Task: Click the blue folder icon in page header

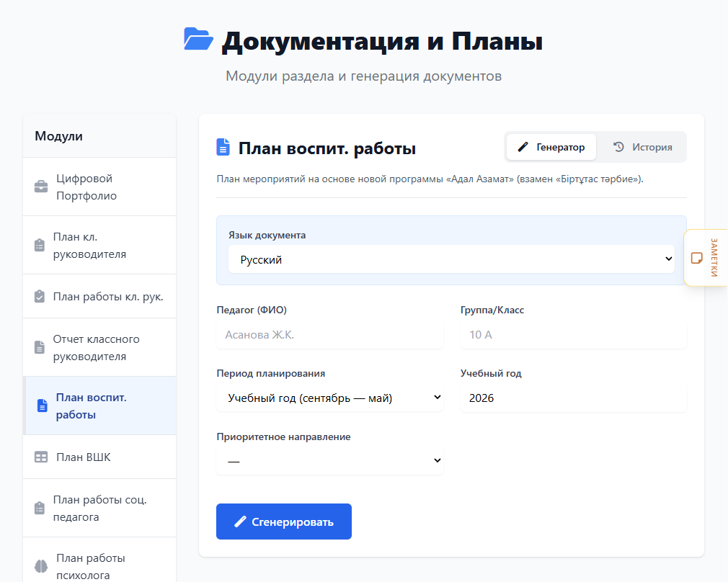Action: [198, 39]
